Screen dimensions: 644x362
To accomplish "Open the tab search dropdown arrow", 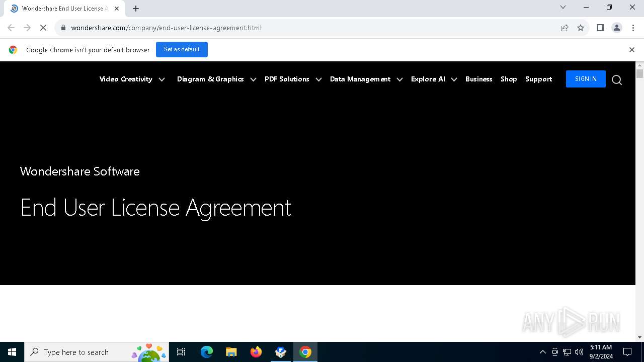I will click(563, 7).
